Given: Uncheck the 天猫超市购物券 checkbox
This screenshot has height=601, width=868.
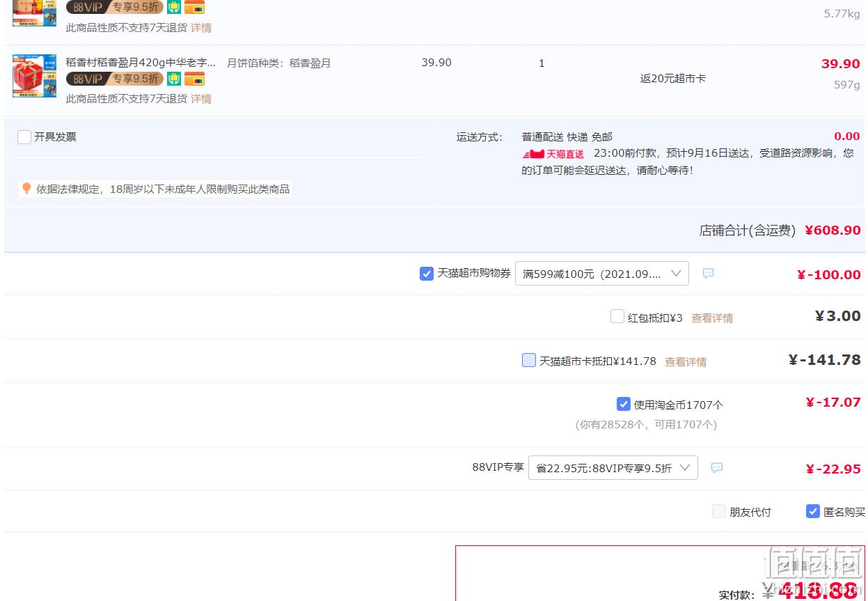Looking at the screenshot, I should pos(427,274).
